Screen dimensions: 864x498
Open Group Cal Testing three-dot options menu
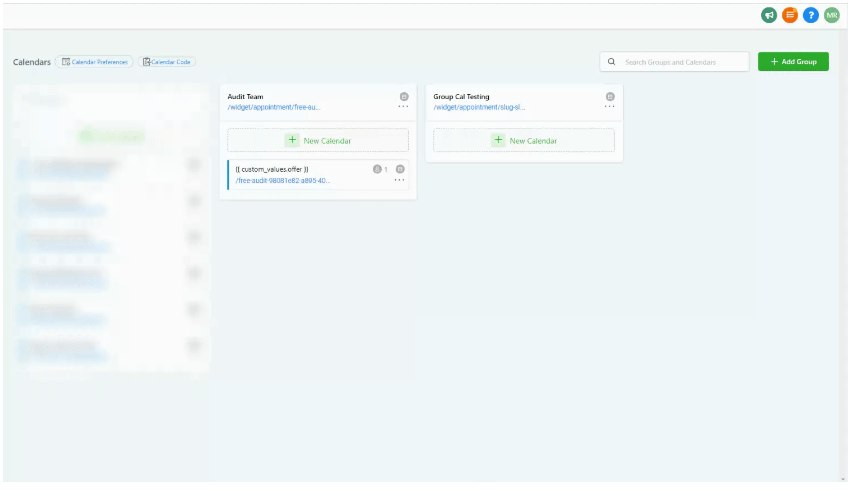(609, 107)
